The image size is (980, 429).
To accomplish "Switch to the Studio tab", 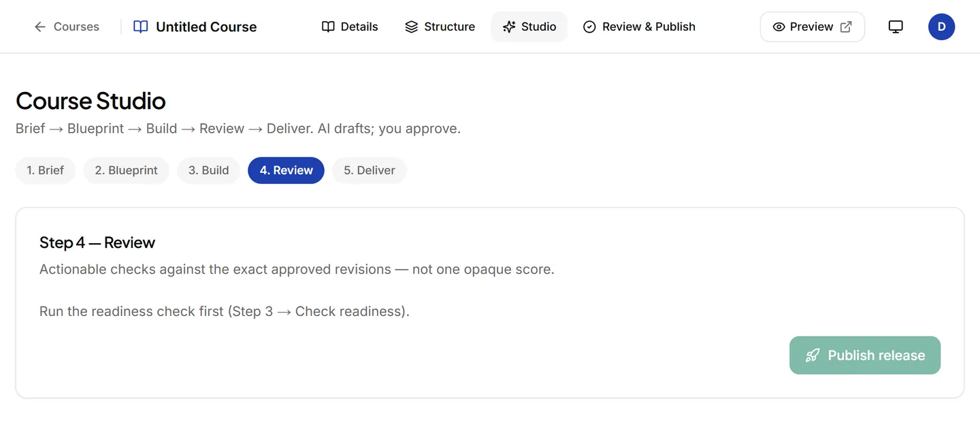I will coord(529,27).
